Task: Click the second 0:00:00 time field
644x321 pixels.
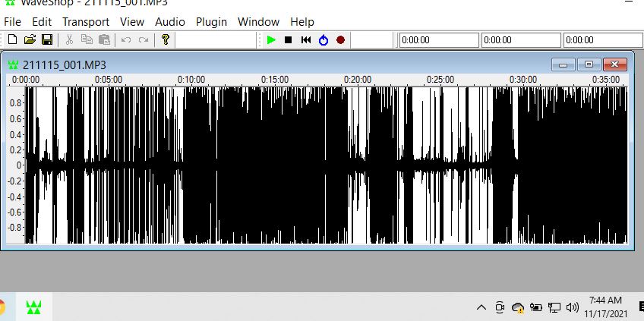Action: coord(521,40)
